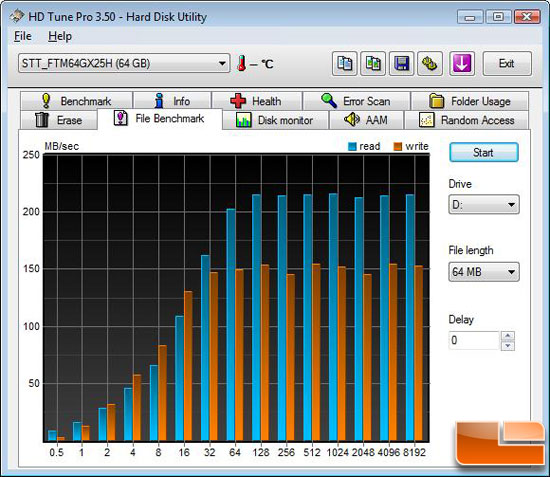Click the blue read legend swatch

tap(352, 147)
